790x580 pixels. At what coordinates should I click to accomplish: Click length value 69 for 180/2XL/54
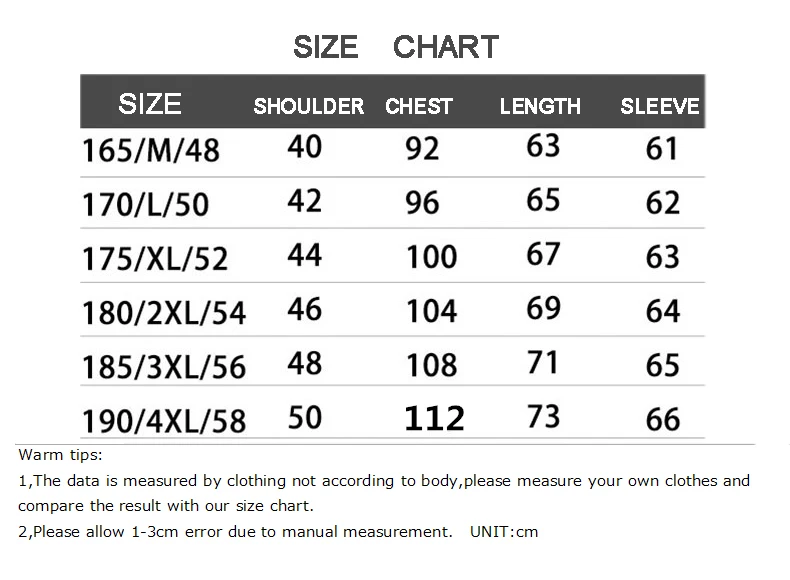pyautogui.click(x=543, y=308)
